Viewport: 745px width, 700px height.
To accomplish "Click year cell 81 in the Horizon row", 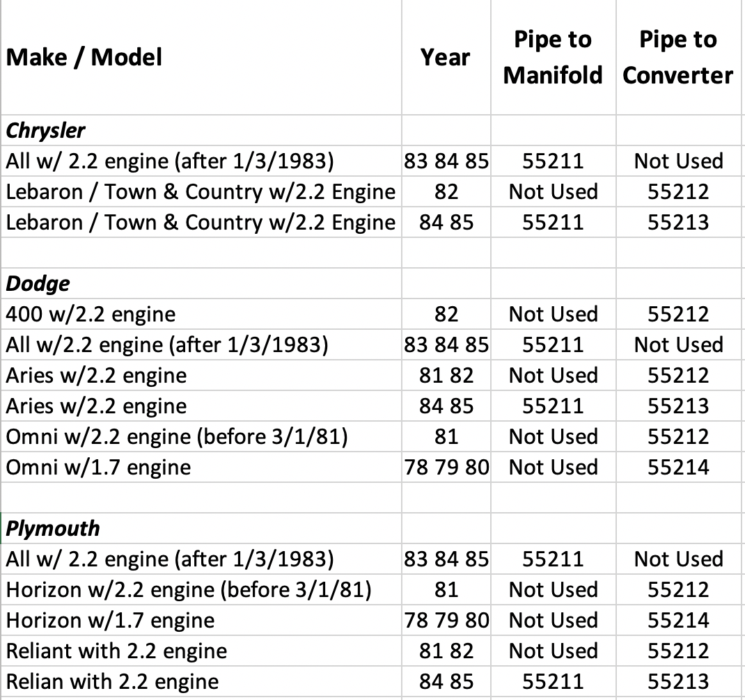I will click(446, 590).
